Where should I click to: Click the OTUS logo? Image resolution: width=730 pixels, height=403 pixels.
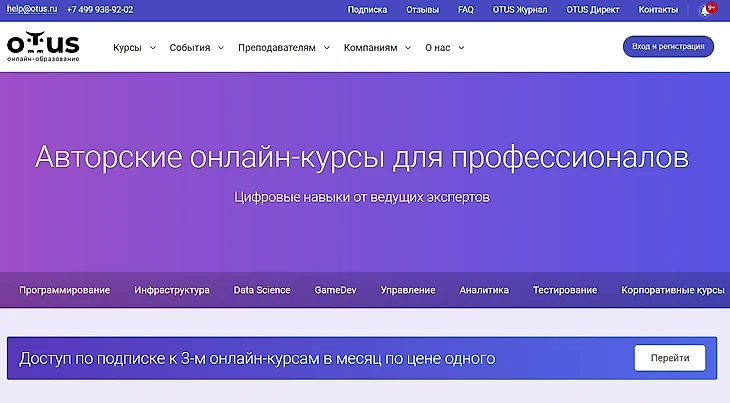[x=43, y=47]
